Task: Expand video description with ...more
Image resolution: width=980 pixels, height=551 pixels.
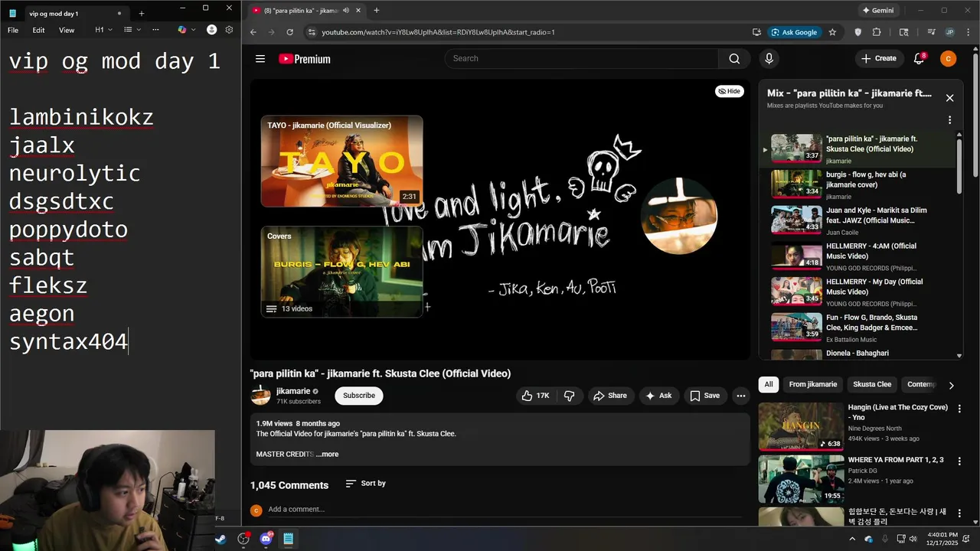Action: 327,454
